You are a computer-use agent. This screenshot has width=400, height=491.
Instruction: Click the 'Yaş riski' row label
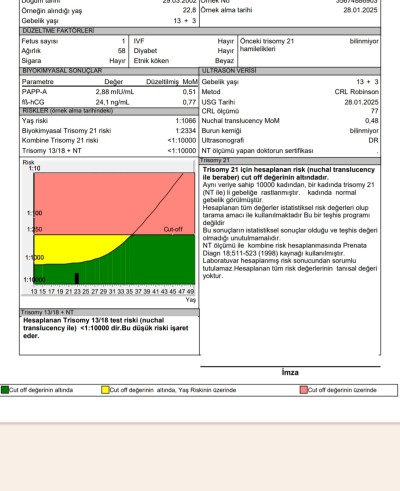click(x=35, y=121)
